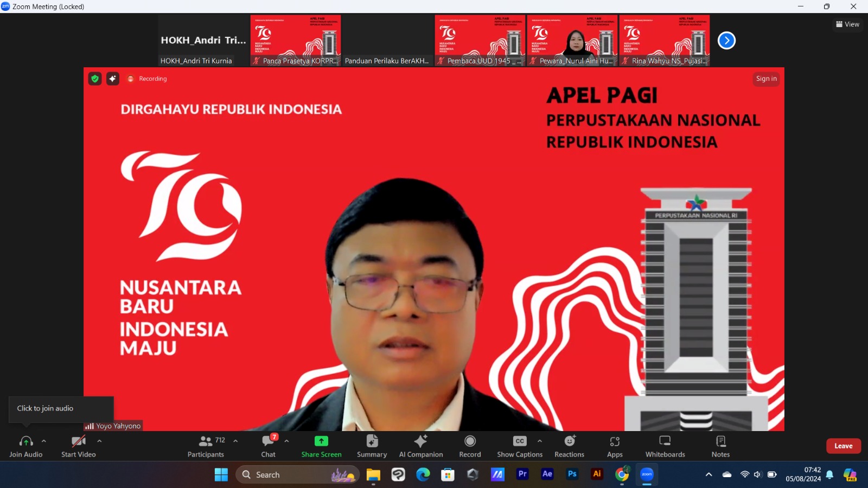Image resolution: width=868 pixels, height=488 pixels.
Task: Expand video options caret beside Start Video
Action: pyautogui.click(x=99, y=441)
